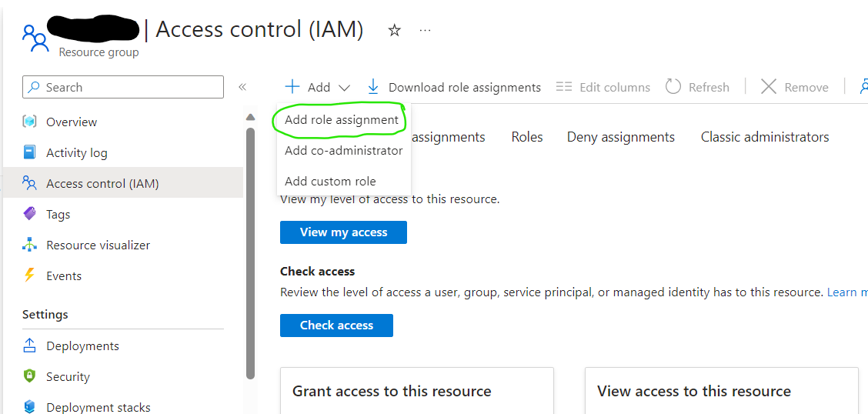Click View access to this resource card
868x414 pixels.
coord(721,391)
